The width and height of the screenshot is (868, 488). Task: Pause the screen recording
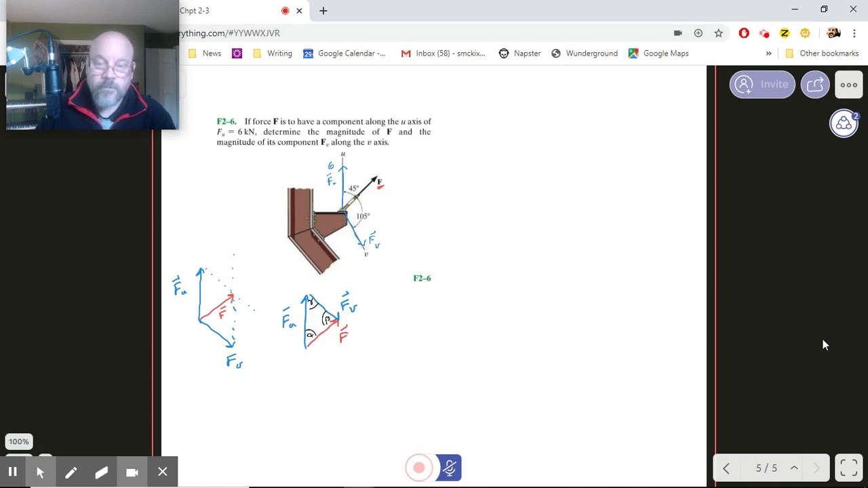12,472
